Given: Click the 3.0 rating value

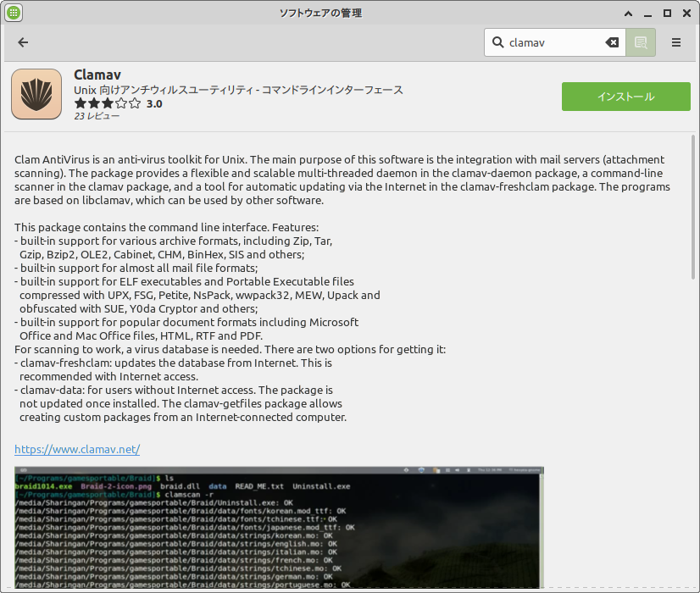Looking at the screenshot, I should (154, 104).
